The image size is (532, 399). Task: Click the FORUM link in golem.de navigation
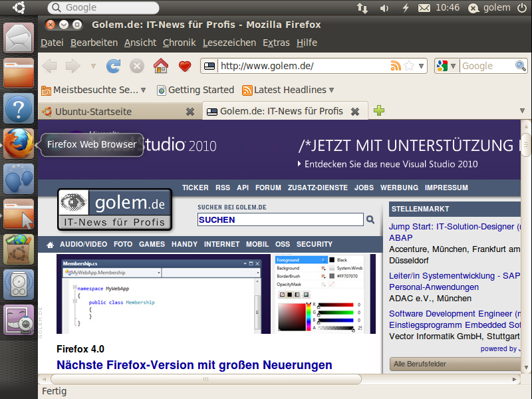click(268, 188)
